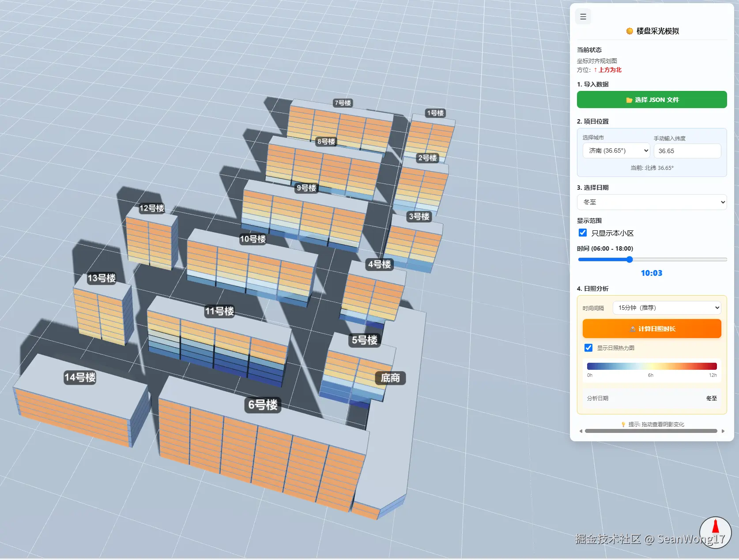Image resolution: width=739 pixels, height=560 pixels.
Task: Click the 计算日照时长 button
Action: pyautogui.click(x=652, y=329)
